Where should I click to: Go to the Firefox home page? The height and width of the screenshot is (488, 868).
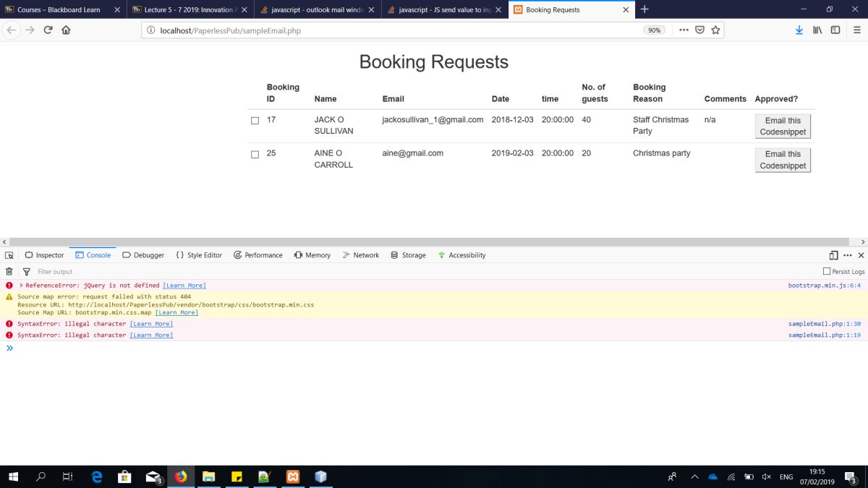pyautogui.click(x=66, y=30)
